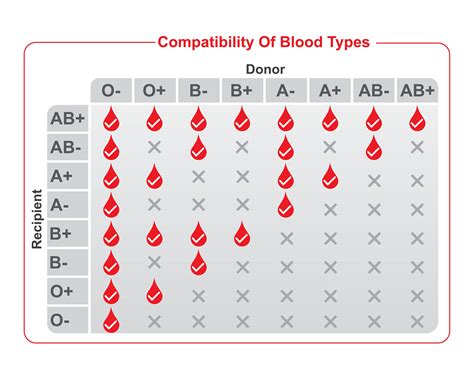Click the X mark for AB- recipient, O+ donor
The image size is (474, 379).
[x=154, y=147]
